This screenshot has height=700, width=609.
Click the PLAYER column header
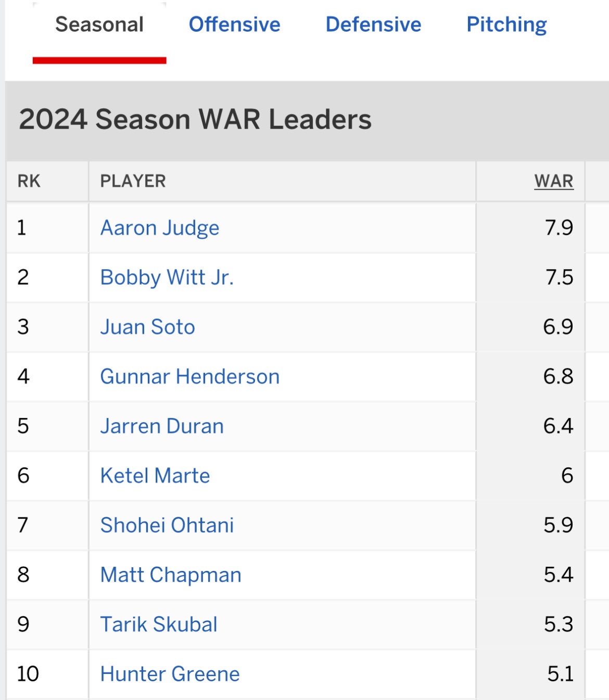(133, 181)
